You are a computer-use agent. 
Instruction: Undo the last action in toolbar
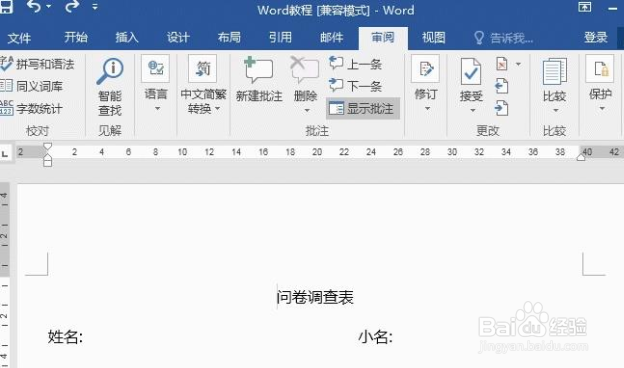coord(34,7)
